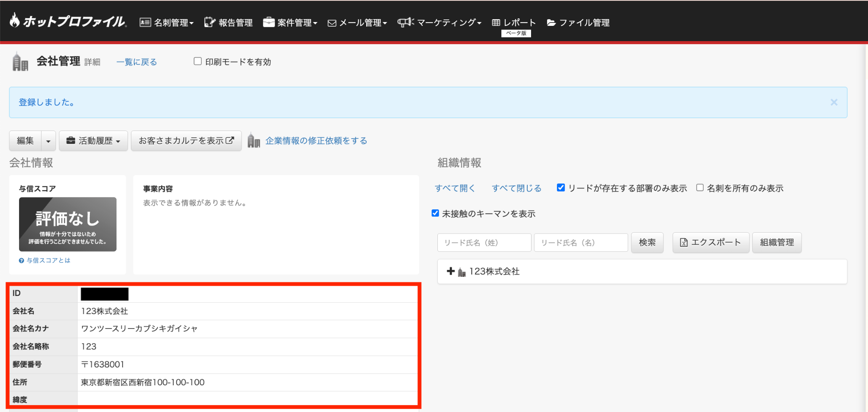Screen dimensions: 868x412
Task: Click the 評価なし credit score image
Action: (68, 224)
